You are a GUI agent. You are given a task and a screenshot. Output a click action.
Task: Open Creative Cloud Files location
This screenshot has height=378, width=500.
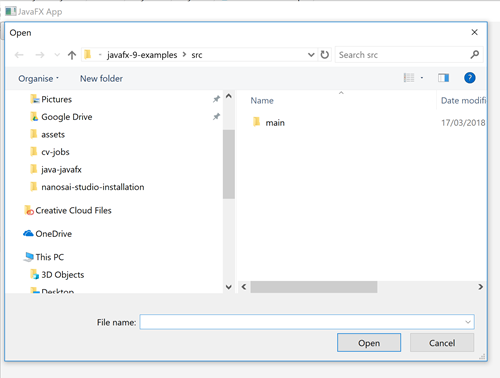pos(73,211)
